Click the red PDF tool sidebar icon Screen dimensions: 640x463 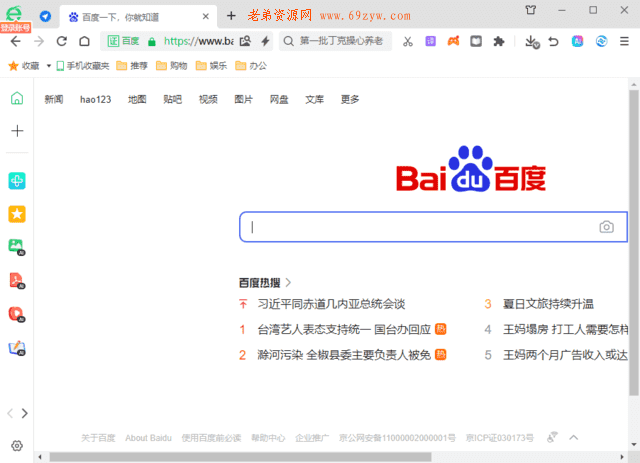[17, 280]
